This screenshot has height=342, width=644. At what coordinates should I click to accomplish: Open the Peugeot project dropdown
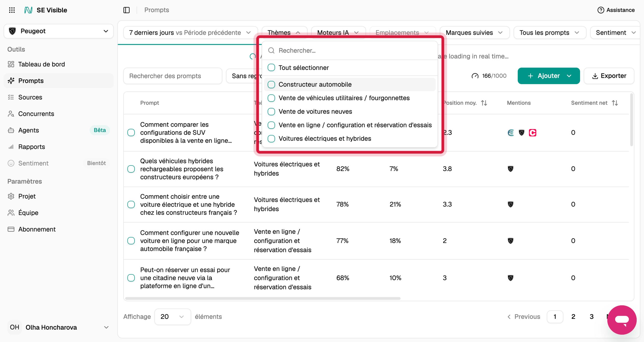[59, 31]
